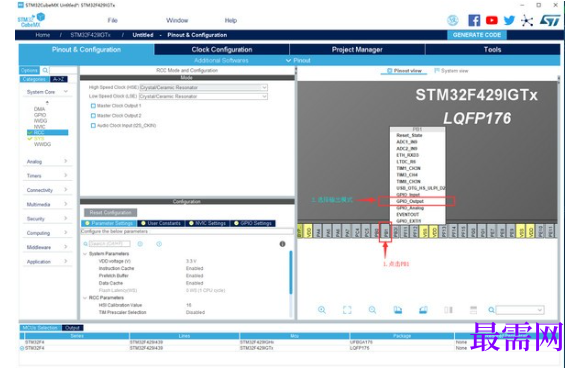Toggle Audio Clock Input checkbox
The image size is (582, 368).
93,126
